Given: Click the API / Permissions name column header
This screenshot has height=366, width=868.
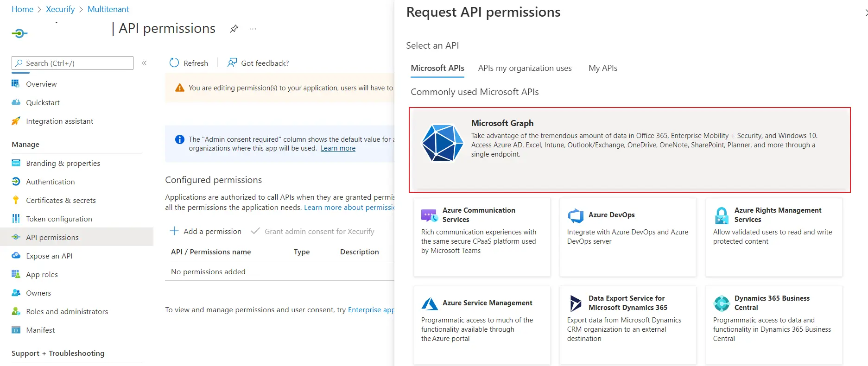Looking at the screenshot, I should [211, 252].
